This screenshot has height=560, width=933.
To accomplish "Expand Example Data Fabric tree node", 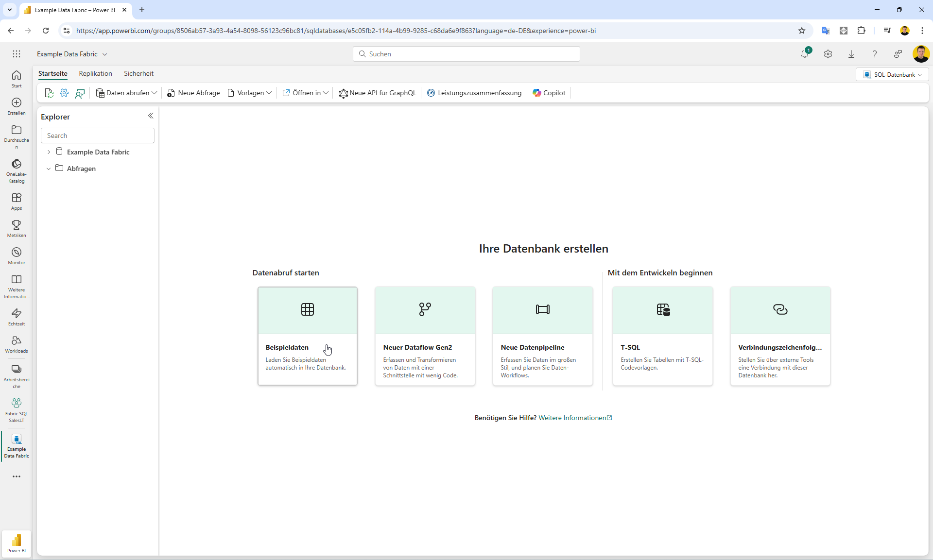I will (x=49, y=152).
